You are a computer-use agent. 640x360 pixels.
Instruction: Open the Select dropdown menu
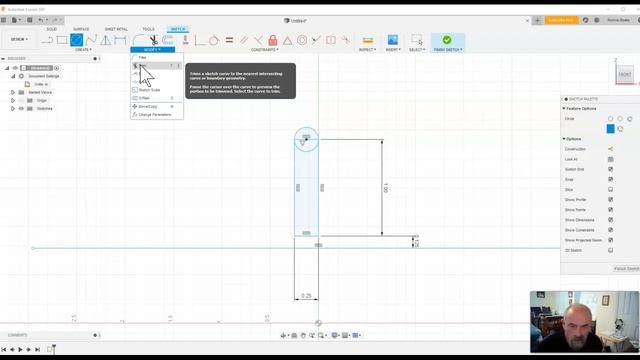(417, 50)
